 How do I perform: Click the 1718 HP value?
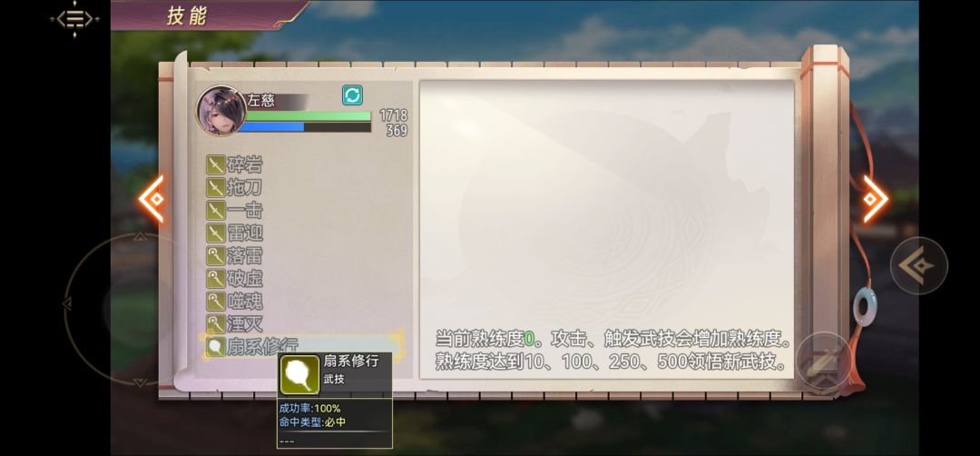(393, 115)
